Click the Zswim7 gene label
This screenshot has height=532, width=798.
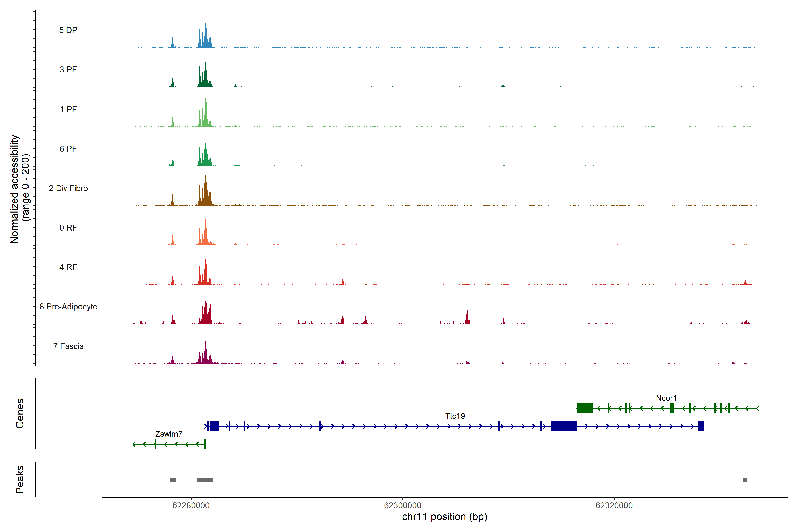coord(169,434)
